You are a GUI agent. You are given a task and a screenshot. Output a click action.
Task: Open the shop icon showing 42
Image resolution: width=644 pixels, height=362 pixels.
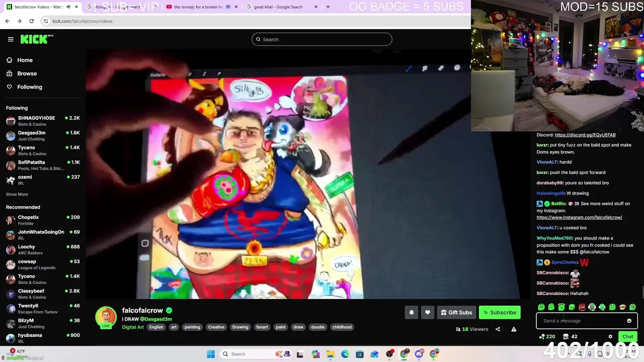coord(570,337)
